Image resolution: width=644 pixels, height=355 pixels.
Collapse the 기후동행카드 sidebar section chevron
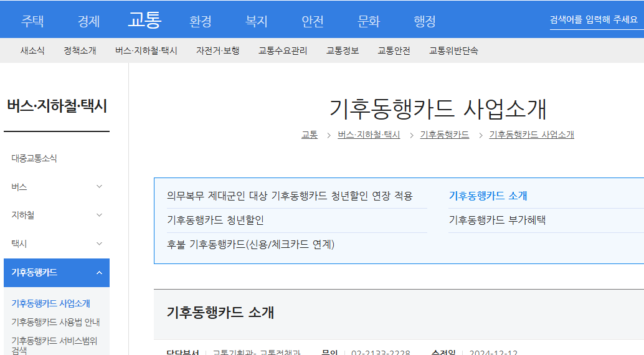click(x=99, y=272)
